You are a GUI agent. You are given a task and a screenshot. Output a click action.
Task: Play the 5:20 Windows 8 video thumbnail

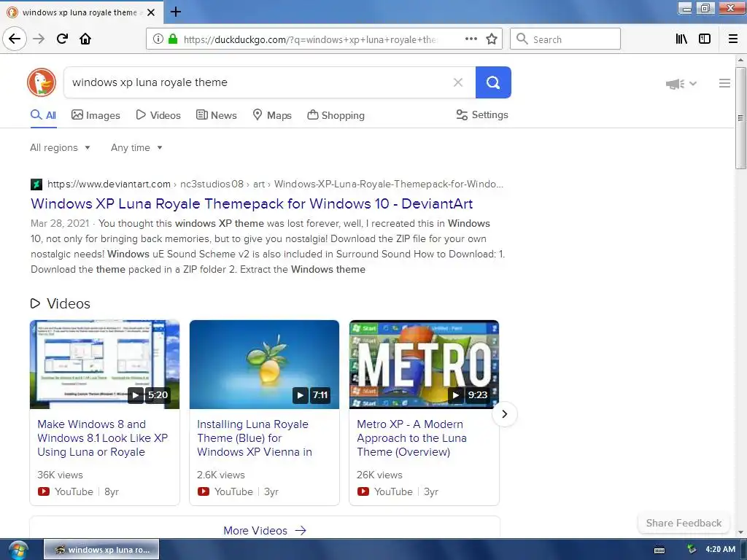tap(105, 365)
